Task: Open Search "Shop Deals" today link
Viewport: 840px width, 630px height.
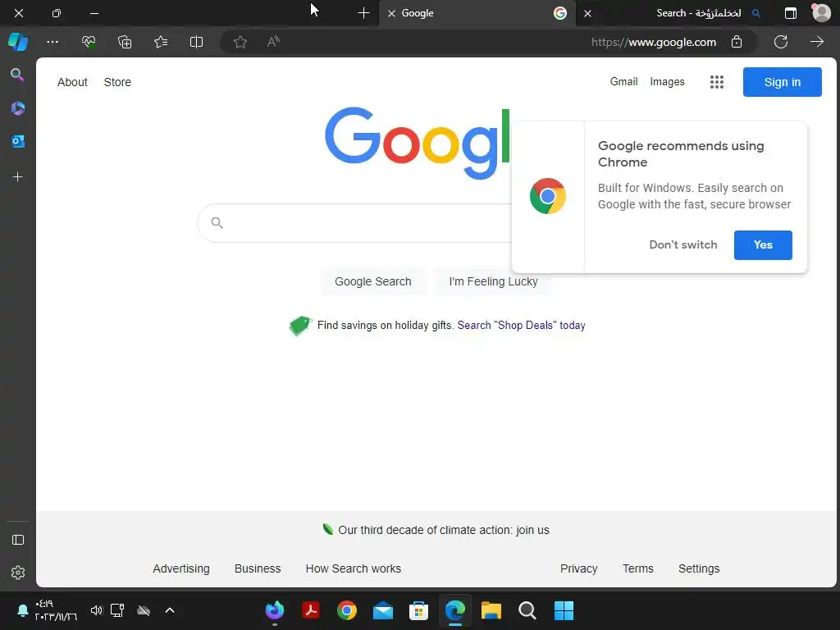Action: (521, 325)
